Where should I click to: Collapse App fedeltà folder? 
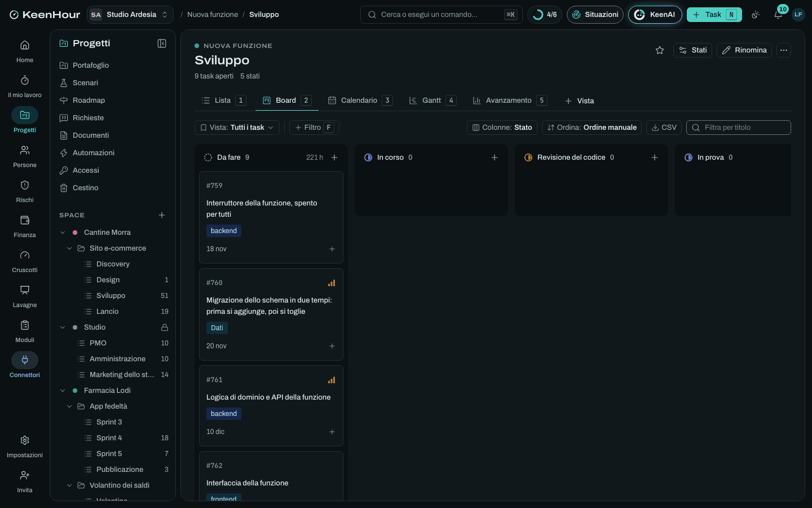tap(69, 406)
